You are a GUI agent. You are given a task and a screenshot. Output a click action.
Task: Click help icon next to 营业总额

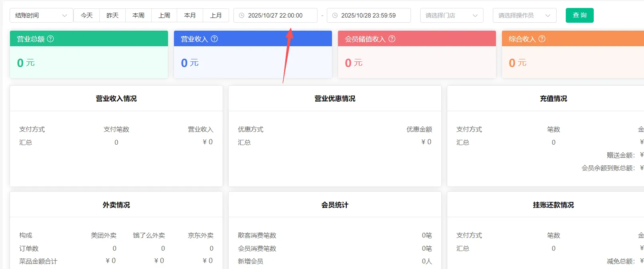coord(51,39)
